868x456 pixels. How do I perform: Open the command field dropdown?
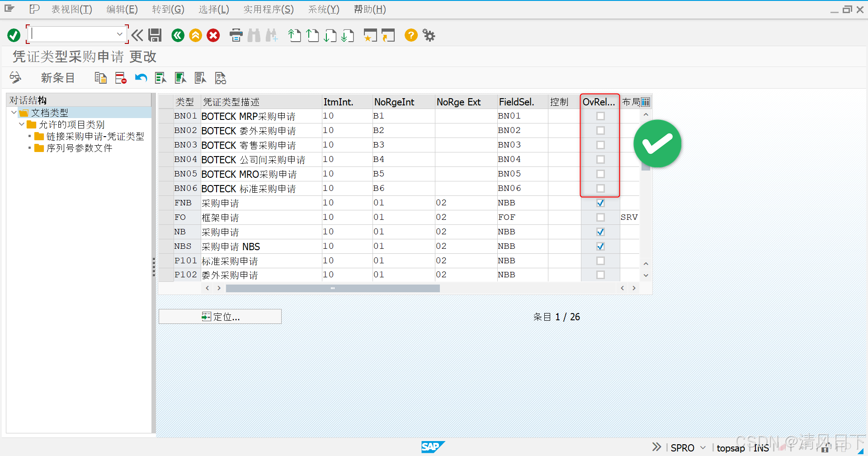(x=120, y=33)
